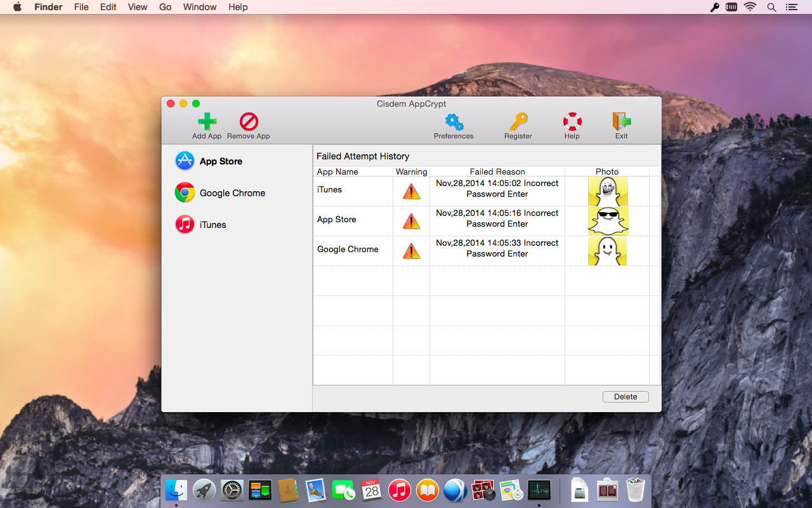Open the Apple menu
The height and width of the screenshot is (508, 812).
click(18, 7)
